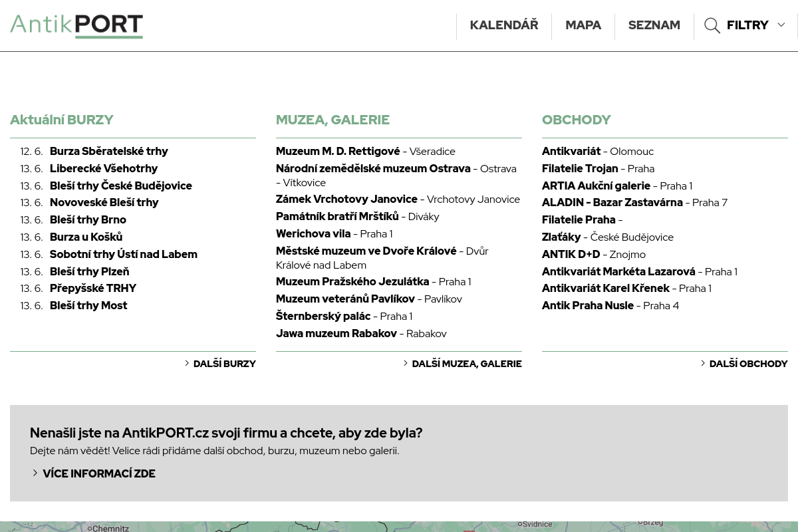Open the SEZNAM menu item
The image size is (798, 532).
pyautogui.click(x=654, y=25)
